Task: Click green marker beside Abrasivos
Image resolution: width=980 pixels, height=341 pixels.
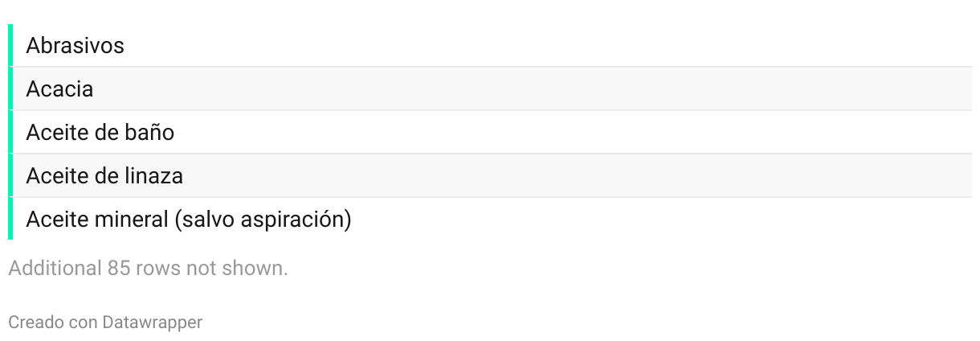Action: click(10, 46)
